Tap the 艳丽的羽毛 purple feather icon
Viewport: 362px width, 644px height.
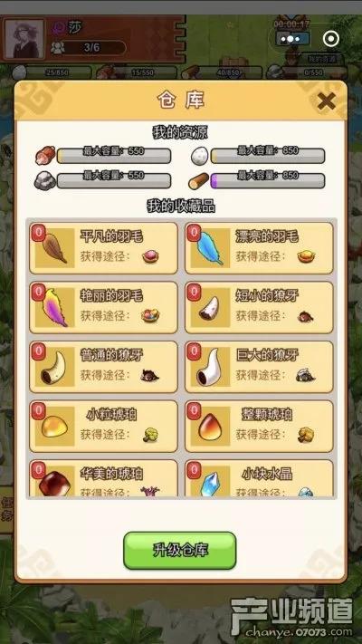coord(54,307)
